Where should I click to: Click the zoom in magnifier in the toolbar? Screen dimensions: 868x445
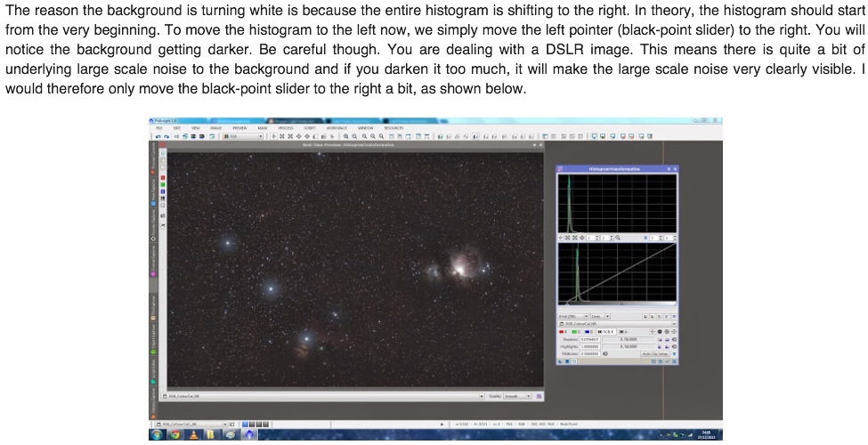[345, 136]
